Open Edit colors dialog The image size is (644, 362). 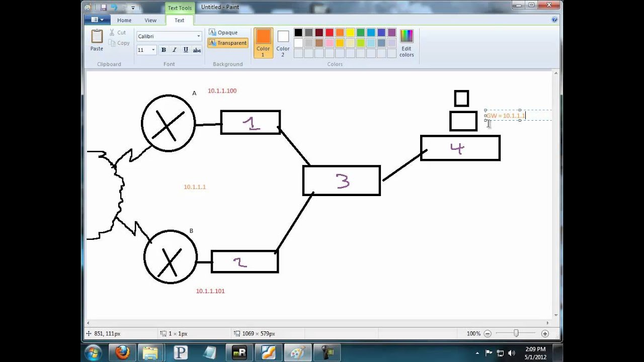pyautogui.click(x=407, y=43)
